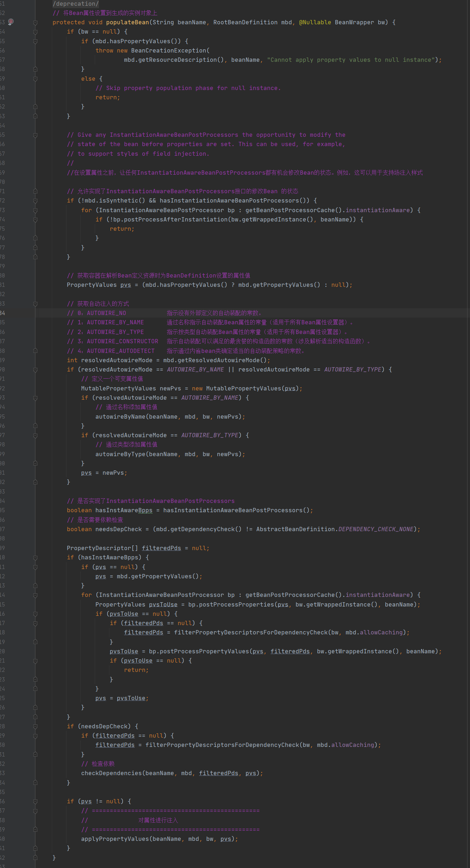Click the AUTOWIRE_NO comment entry
The width and height of the screenshot is (470, 868).
[x=106, y=313]
